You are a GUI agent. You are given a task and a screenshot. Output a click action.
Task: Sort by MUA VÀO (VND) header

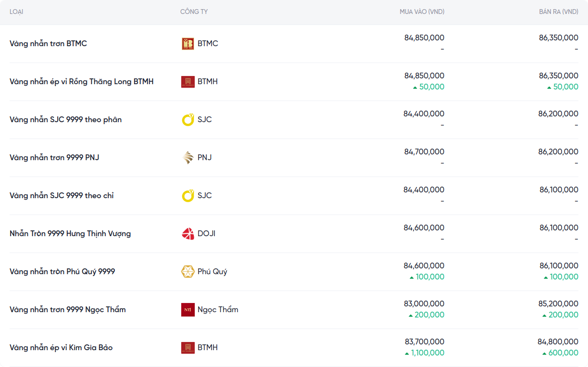point(422,12)
